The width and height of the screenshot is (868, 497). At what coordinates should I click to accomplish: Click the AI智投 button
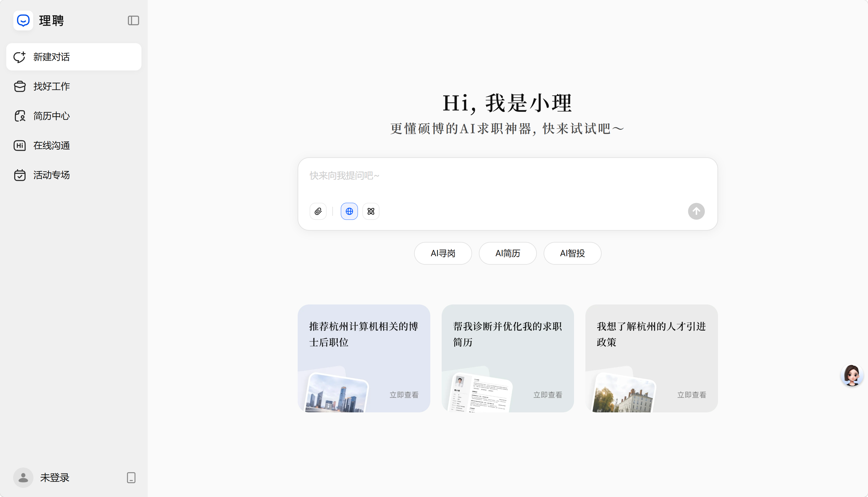coord(572,253)
